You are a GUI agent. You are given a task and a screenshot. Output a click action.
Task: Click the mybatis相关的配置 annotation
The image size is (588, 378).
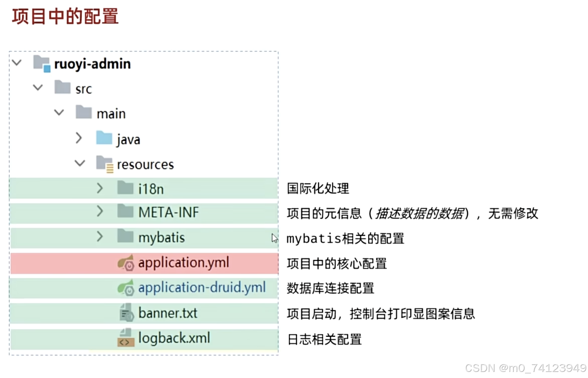pos(345,238)
